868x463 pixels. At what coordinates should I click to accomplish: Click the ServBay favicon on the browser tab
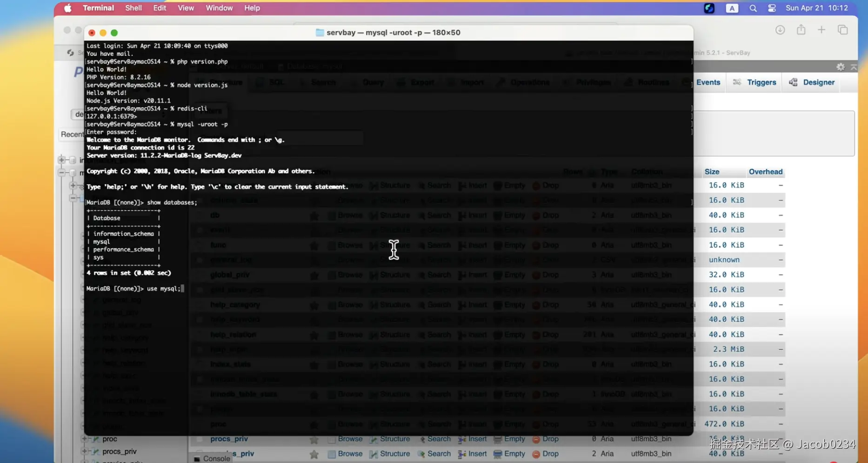tap(70, 53)
